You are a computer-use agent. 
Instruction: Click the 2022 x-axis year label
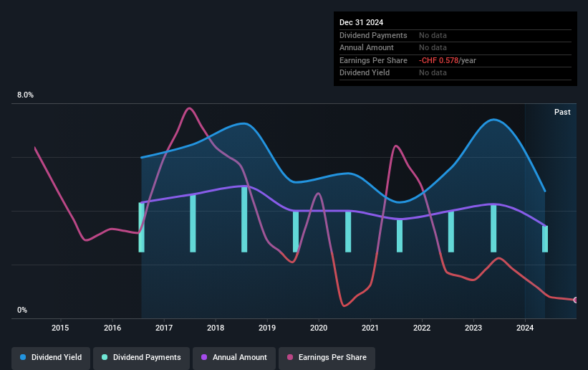pos(422,328)
